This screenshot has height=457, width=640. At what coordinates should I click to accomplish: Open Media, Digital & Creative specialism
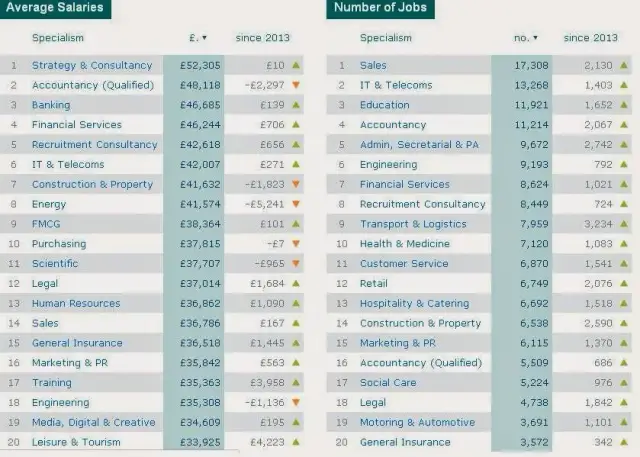coord(93,422)
